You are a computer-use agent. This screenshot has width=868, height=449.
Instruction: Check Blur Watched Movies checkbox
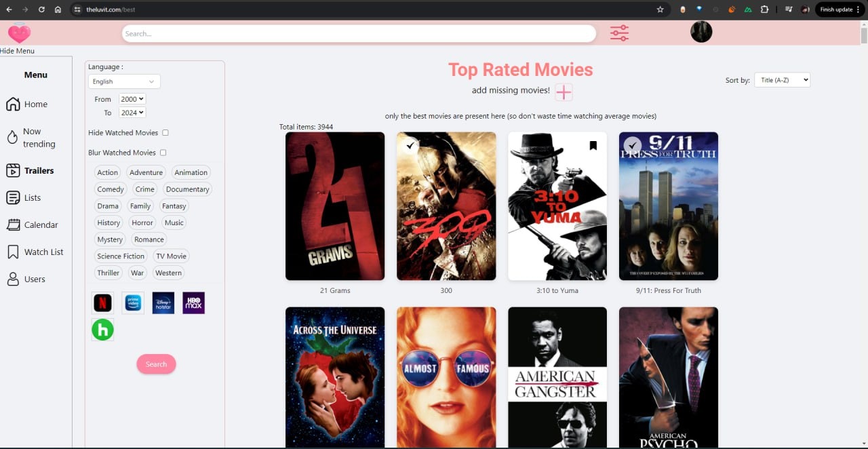[163, 153]
